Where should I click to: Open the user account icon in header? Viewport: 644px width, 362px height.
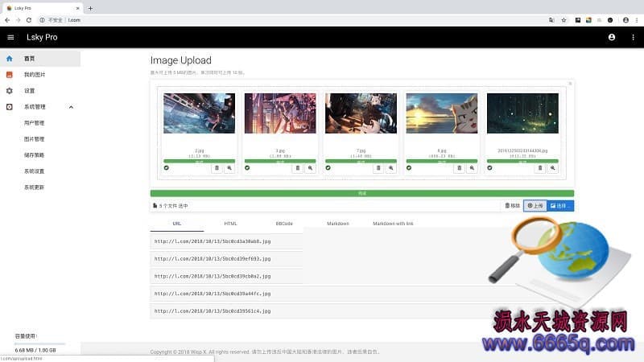pyautogui.click(x=612, y=37)
